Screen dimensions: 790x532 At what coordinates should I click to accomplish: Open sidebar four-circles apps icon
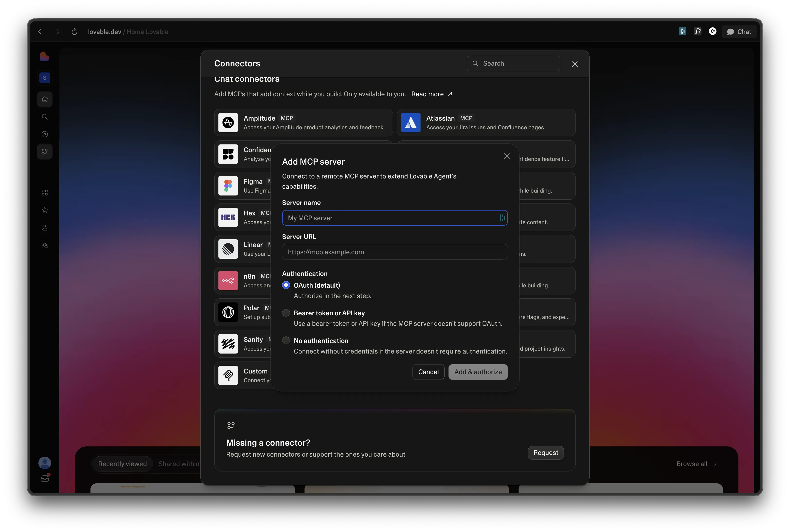click(45, 193)
